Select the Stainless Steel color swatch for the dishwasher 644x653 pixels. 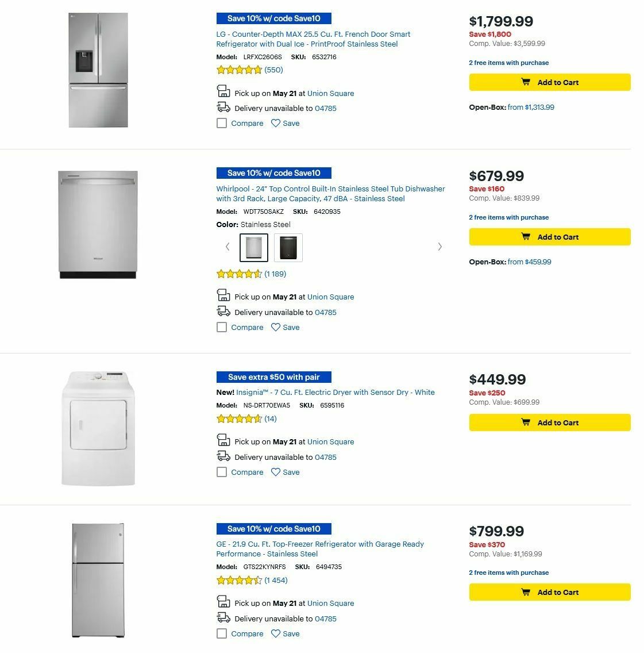(x=253, y=247)
